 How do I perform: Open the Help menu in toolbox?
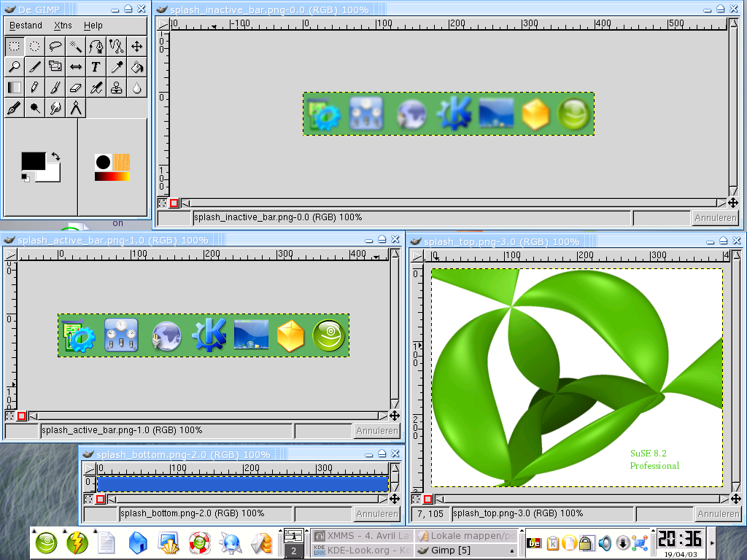point(93,26)
